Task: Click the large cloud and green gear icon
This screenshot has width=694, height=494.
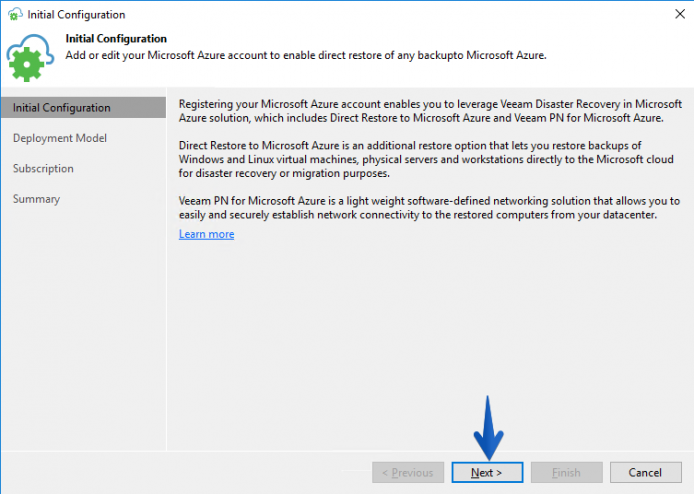Action: [x=30, y=58]
